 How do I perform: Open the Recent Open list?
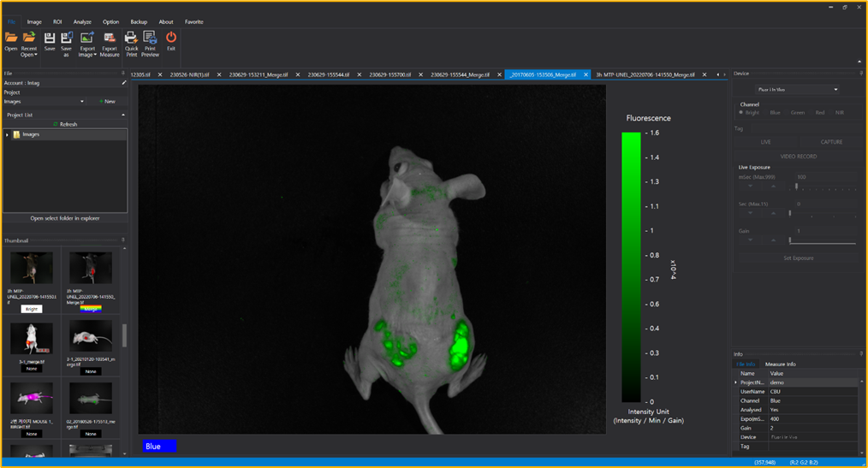[29, 44]
